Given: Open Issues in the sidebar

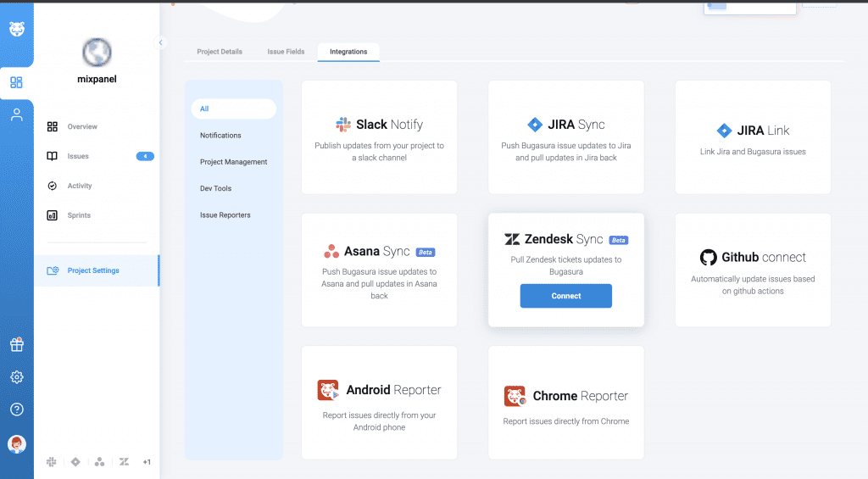Looking at the screenshot, I should (x=78, y=156).
